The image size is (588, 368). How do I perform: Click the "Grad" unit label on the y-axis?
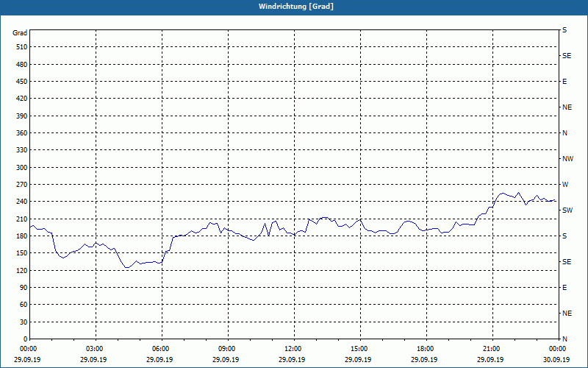click(x=20, y=33)
